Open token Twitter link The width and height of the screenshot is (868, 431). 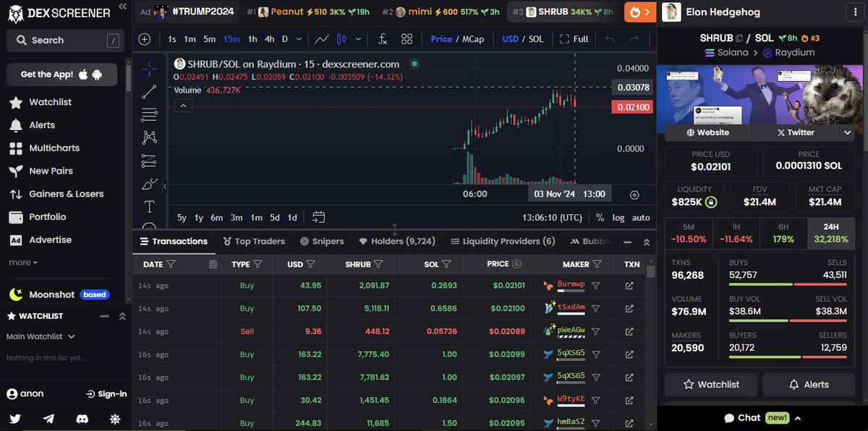pyautogui.click(x=796, y=132)
